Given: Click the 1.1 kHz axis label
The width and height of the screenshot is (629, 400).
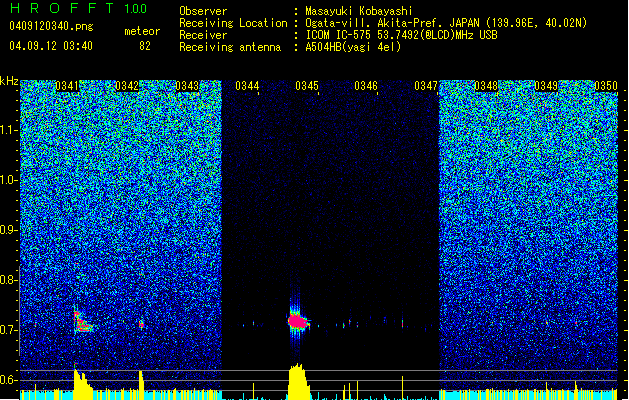Looking at the screenshot, I should coord(8,130).
